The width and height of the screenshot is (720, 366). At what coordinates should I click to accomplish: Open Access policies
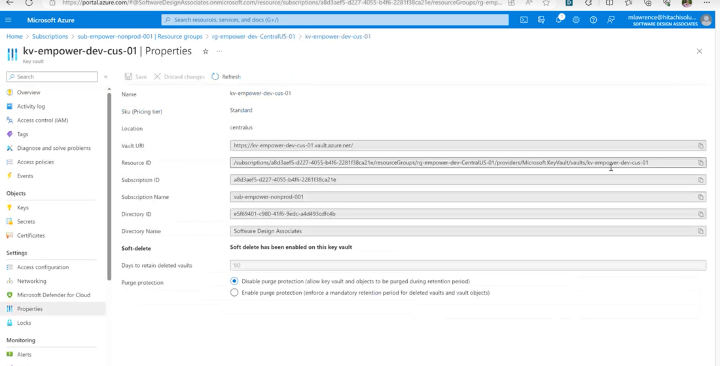pos(35,162)
